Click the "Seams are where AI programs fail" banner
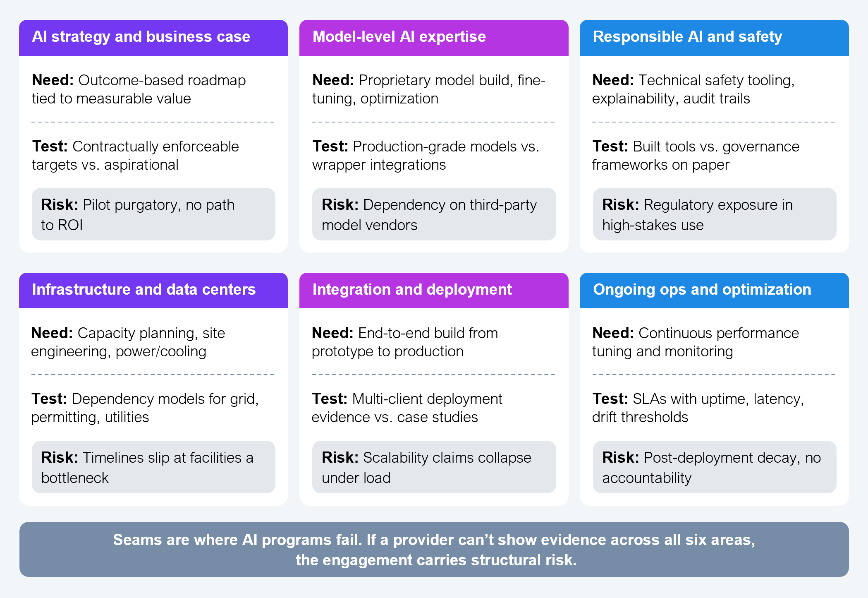This screenshot has width=868, height=598. 434,550
